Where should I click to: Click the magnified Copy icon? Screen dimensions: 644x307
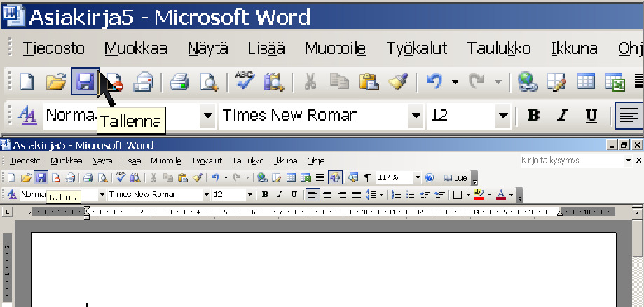[339, 81]
